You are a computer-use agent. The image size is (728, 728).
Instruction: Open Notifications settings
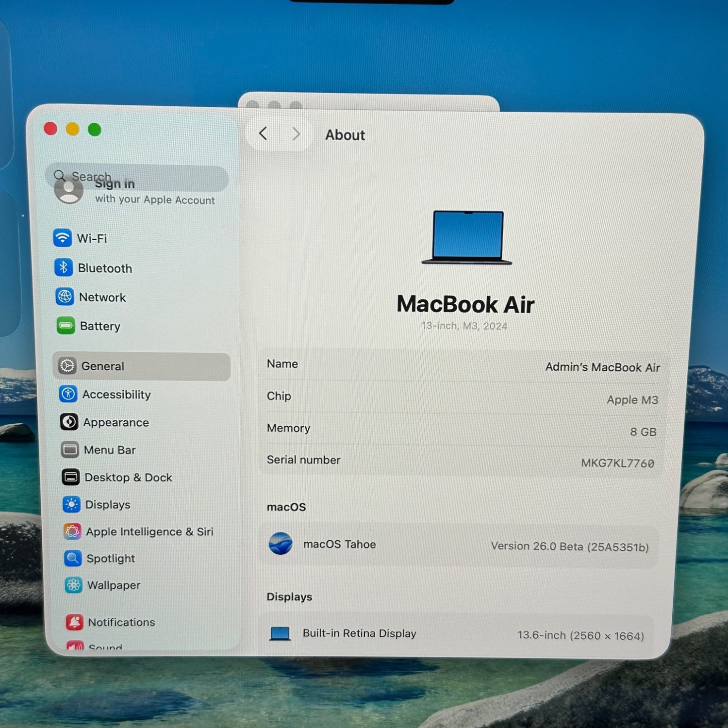click(x=121, y=622)
